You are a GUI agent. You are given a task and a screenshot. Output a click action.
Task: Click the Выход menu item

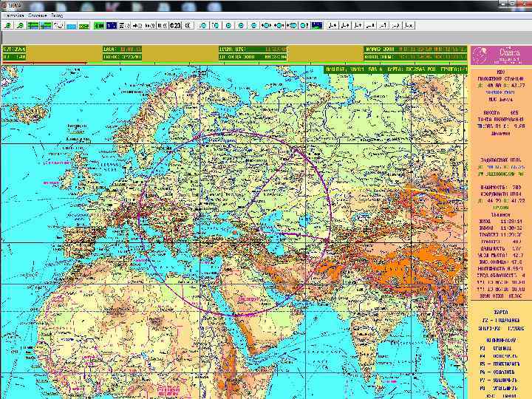point(57,16)
